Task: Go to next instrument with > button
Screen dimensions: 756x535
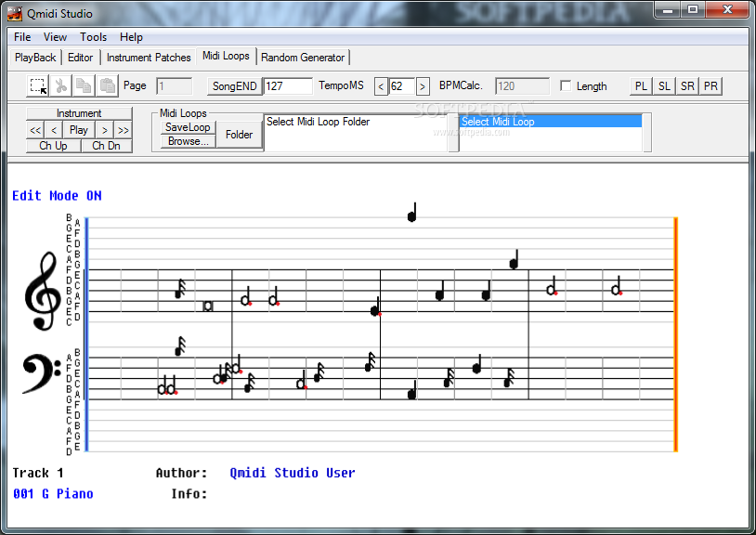Action: [104, 130]
